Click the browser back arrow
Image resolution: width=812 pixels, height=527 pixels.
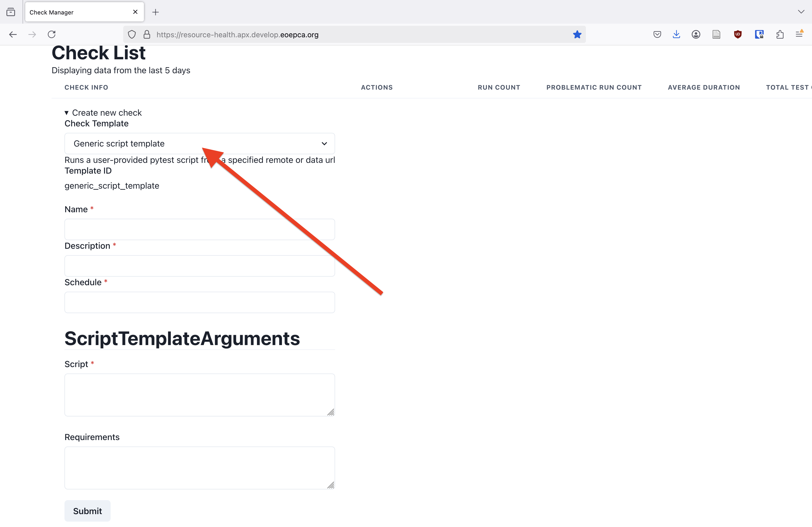[x=13, y=34]
